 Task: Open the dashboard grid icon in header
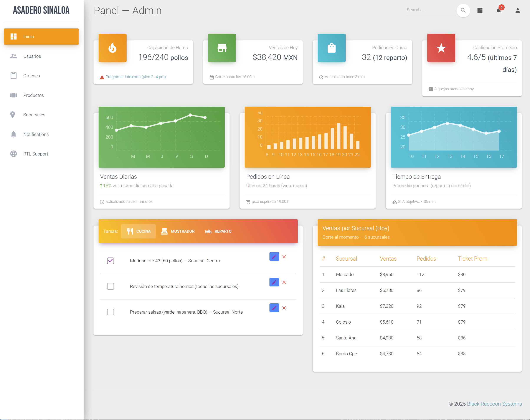tap(480, 10)
